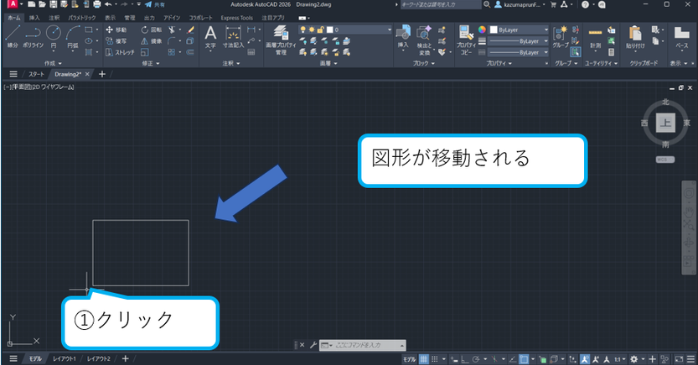Click the モデル status bar button
This screenshot has height=365, width=698.
click(409, 359)
